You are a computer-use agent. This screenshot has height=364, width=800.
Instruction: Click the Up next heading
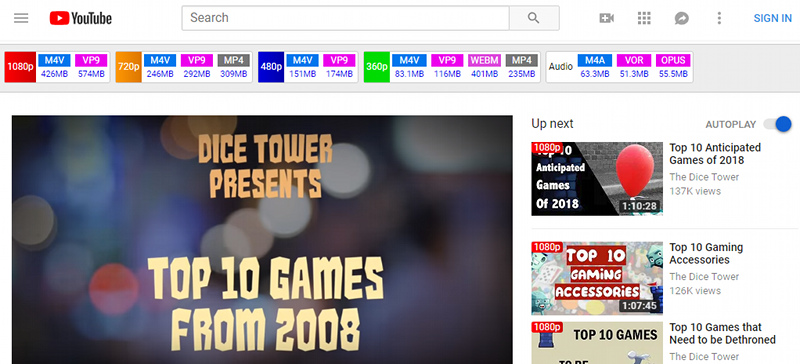[x=552, y=124]
